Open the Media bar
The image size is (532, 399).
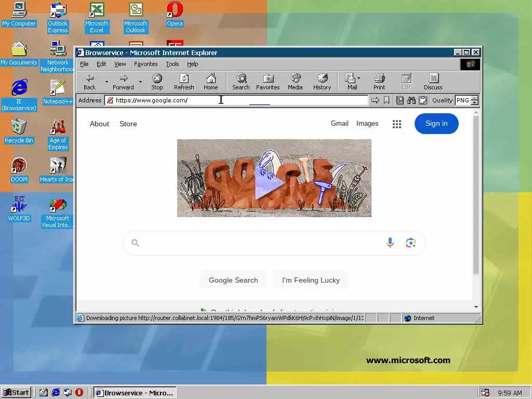(295, 82)
